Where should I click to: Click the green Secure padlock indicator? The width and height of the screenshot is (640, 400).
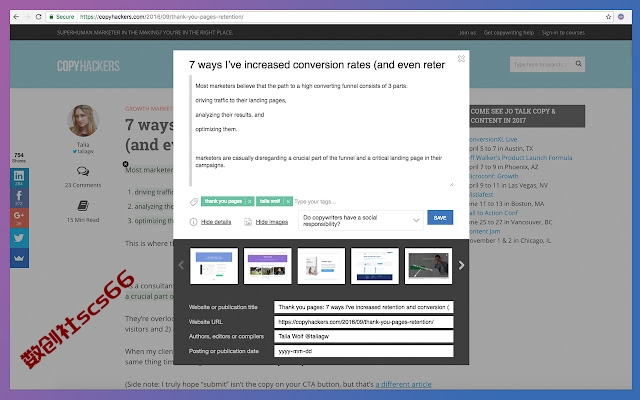62,17
